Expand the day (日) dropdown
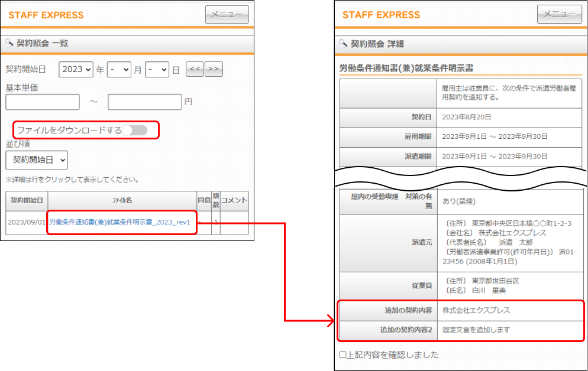This screenshot has height=371, width=588. coord(157,70)
